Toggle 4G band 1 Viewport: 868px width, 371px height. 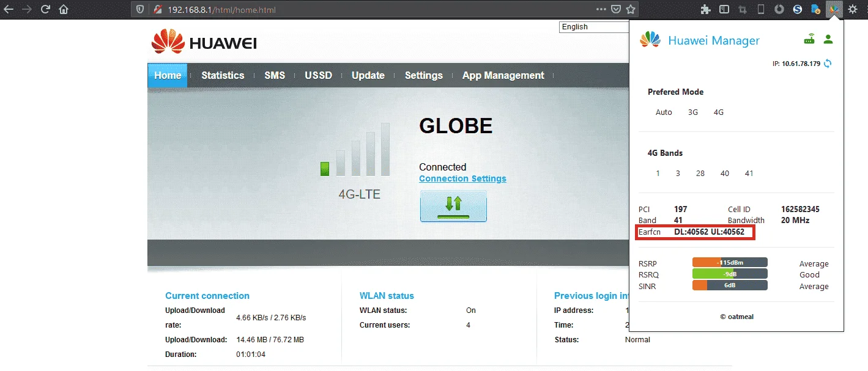tap(658, 174)
